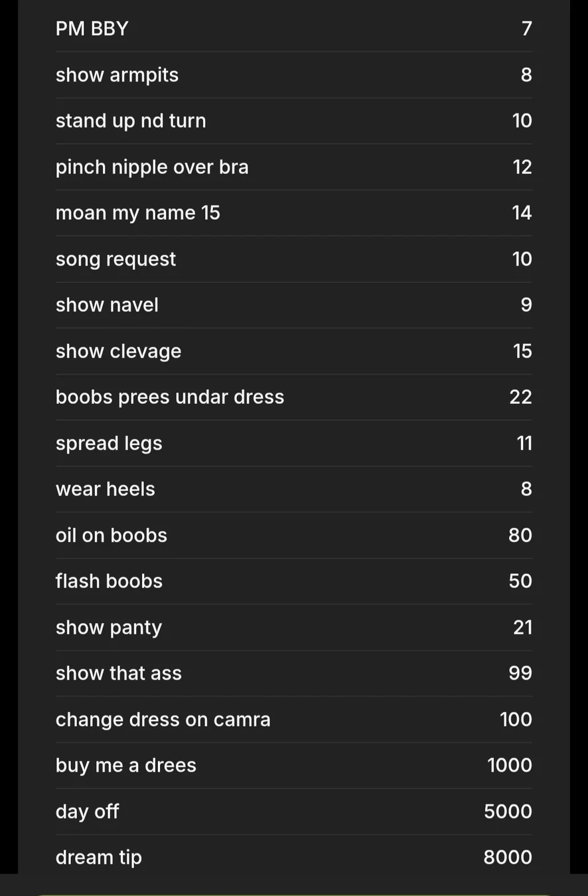Select the wear heels option

point(106,489)
